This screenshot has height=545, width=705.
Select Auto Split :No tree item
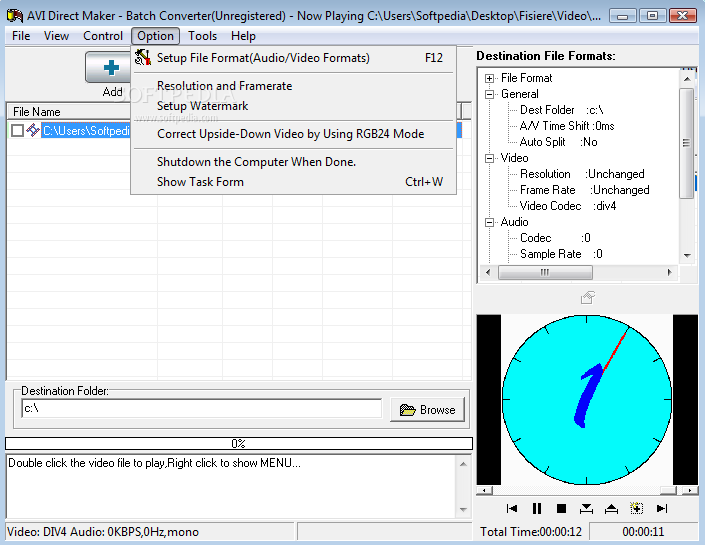[x=558, y=142]
